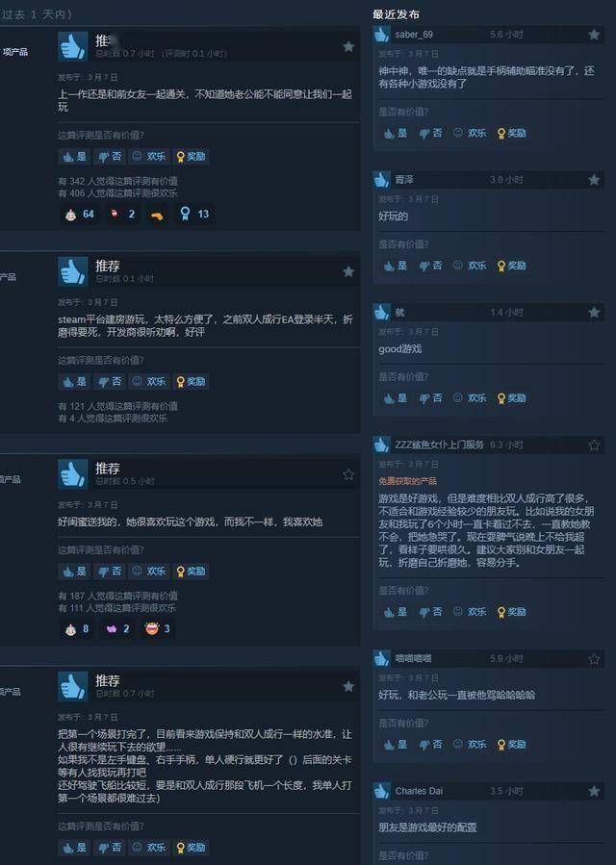Viewport: 616px width, 865px height.
Task: Click 奖励 on saber_69's review
Action: click(512, 133)
